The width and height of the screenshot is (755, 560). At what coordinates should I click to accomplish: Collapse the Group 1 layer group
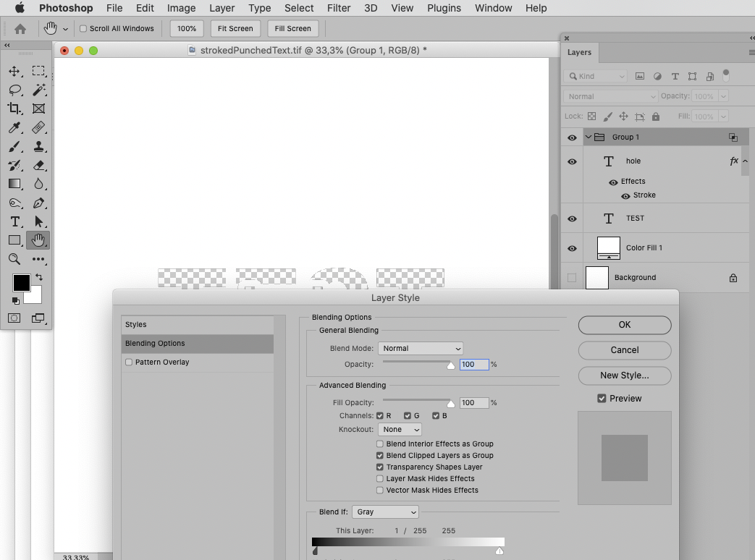tap(588, 136)
